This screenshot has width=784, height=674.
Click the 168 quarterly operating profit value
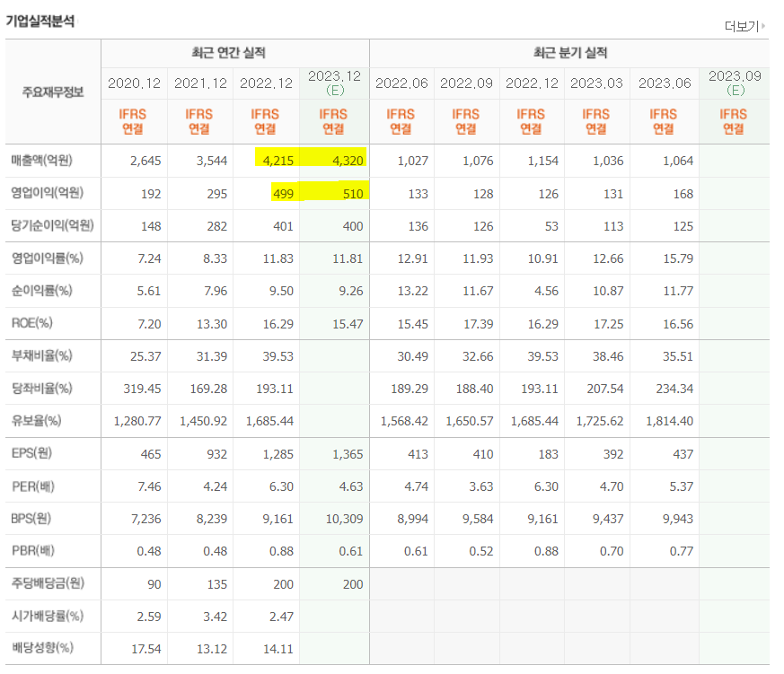click(x=683, y=194)
